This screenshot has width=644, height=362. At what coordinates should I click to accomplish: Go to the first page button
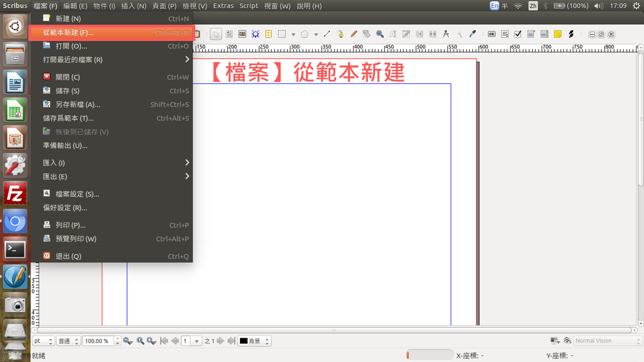[x=164, y=341]
